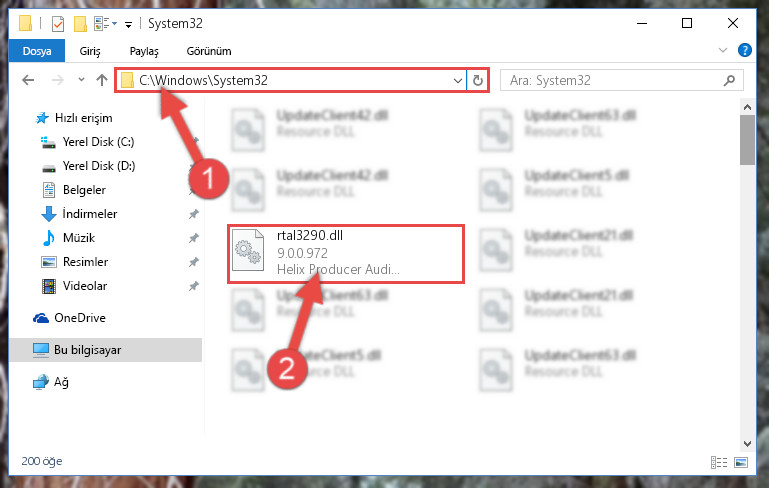Open the Paylaş ribbon tab
Viewport: 769px width, 488px height.
144,51
